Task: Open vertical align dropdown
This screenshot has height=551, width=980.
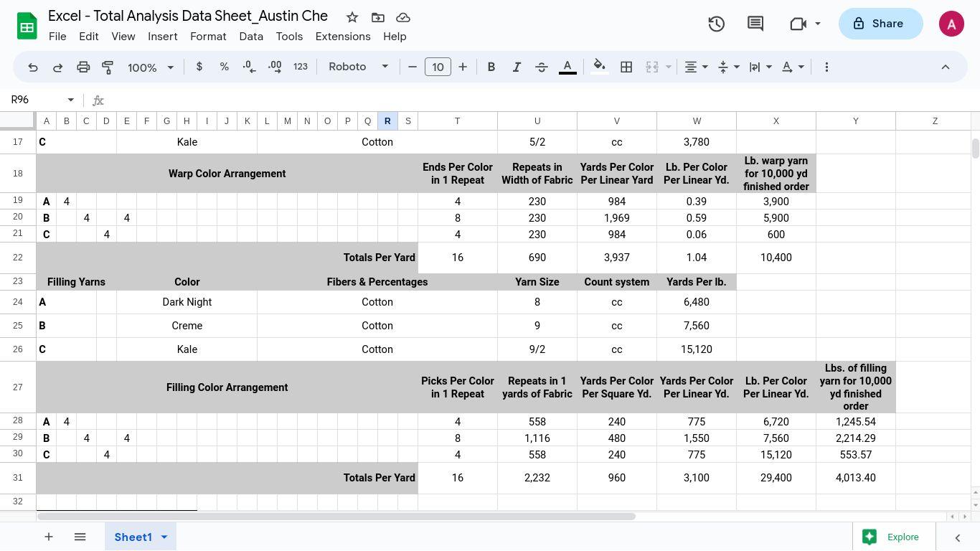Action: click(728, 67)
